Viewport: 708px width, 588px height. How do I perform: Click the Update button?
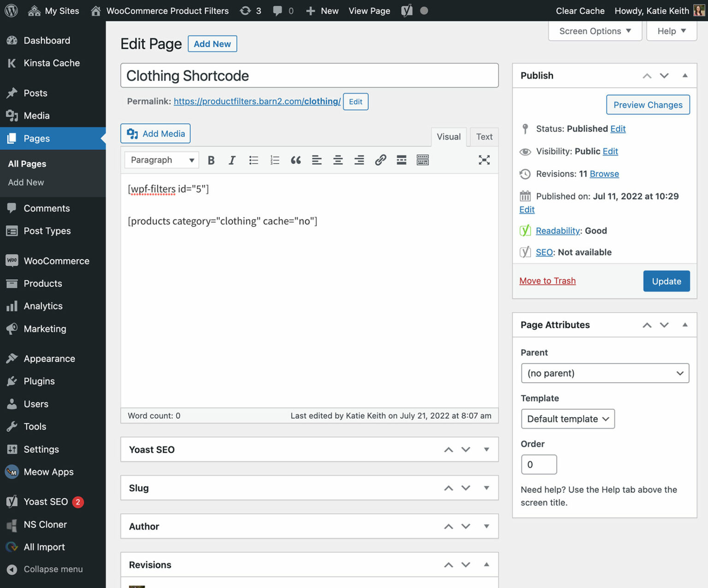pos(666,281)
